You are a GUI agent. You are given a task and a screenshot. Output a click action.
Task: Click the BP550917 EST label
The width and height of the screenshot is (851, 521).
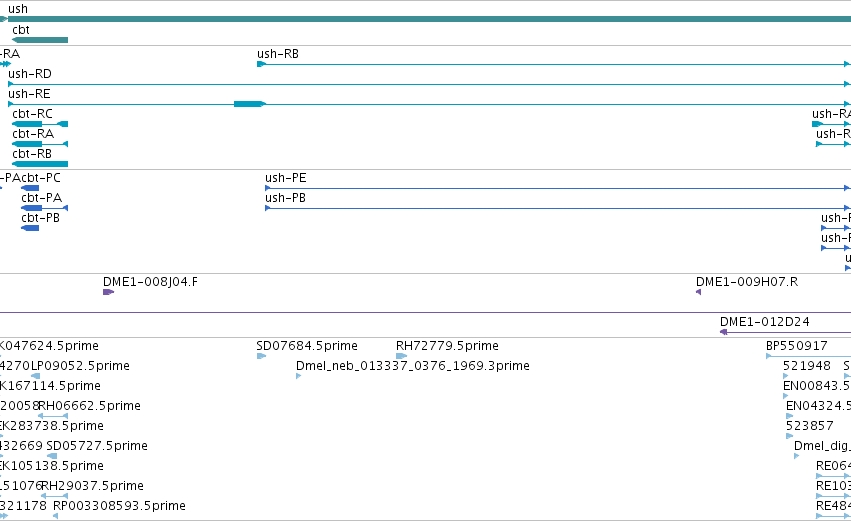[797, 346]
